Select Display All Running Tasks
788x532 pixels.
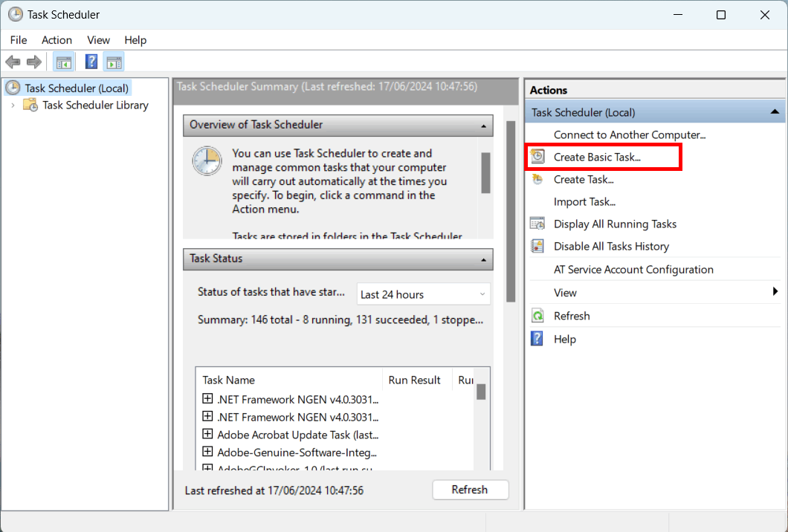click(615, 224)
